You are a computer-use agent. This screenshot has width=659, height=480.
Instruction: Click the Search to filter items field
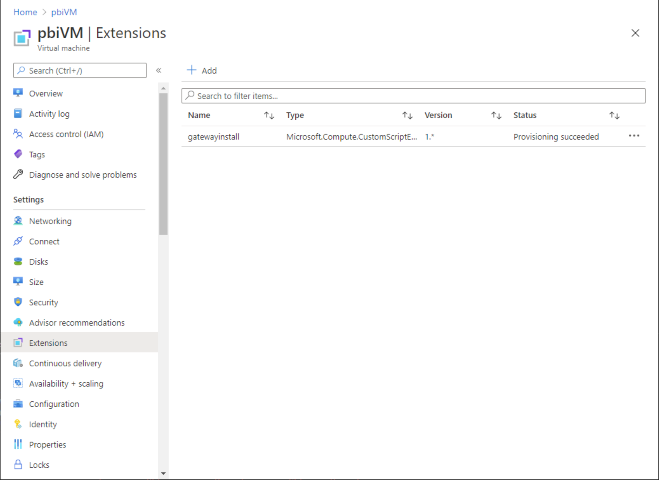tap(413, 96)
